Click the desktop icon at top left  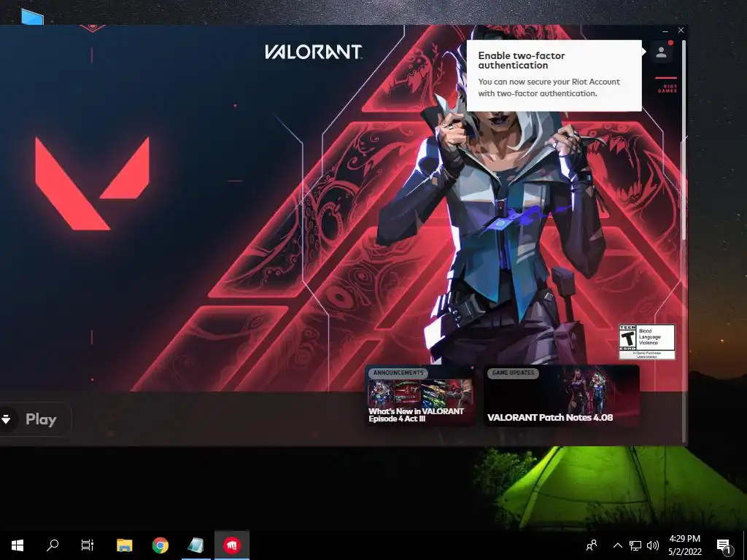tap(32, 16)
